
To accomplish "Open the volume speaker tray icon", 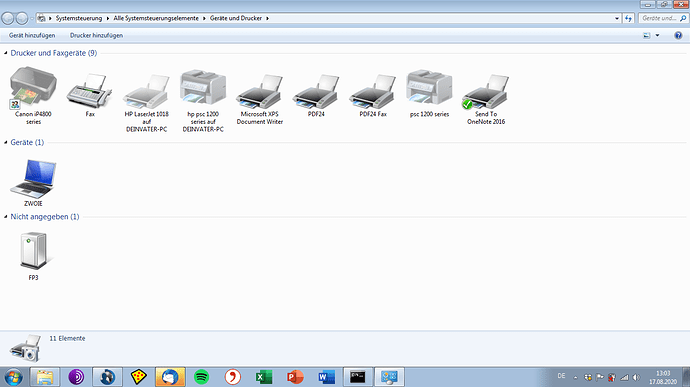I will 636,377.
